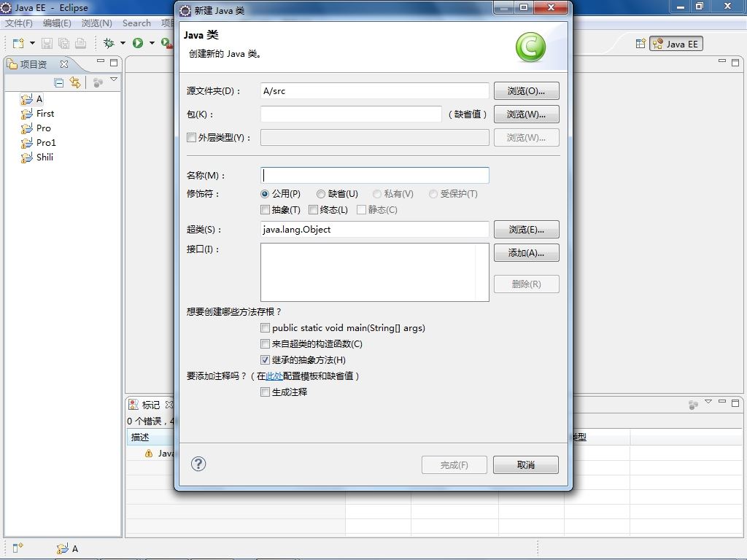
Task: Toggle Link with Editor icon
Action: pyautogui.click(x=75, y=82)
